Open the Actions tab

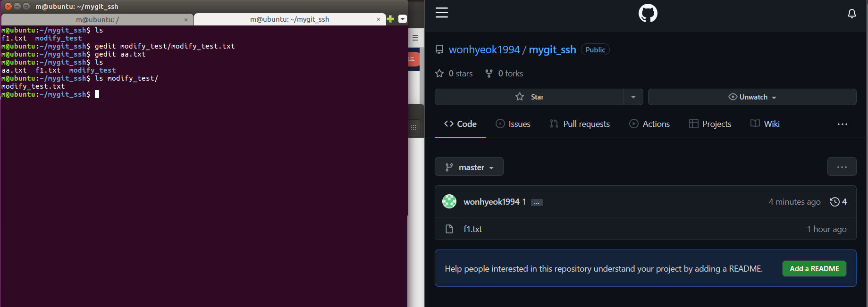pyautogui.click(x=649, y=124)
